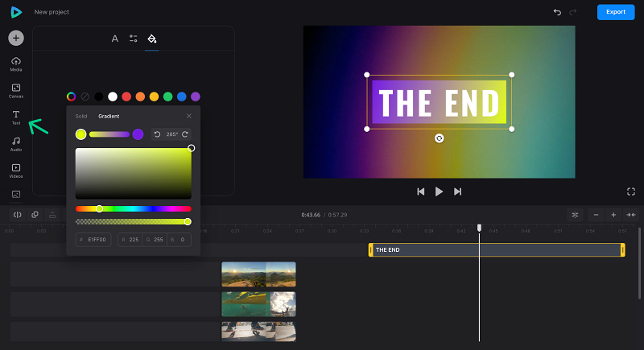Click the app logo icon
This screenshot has height=350, width=644.
[x=16, y=12]
